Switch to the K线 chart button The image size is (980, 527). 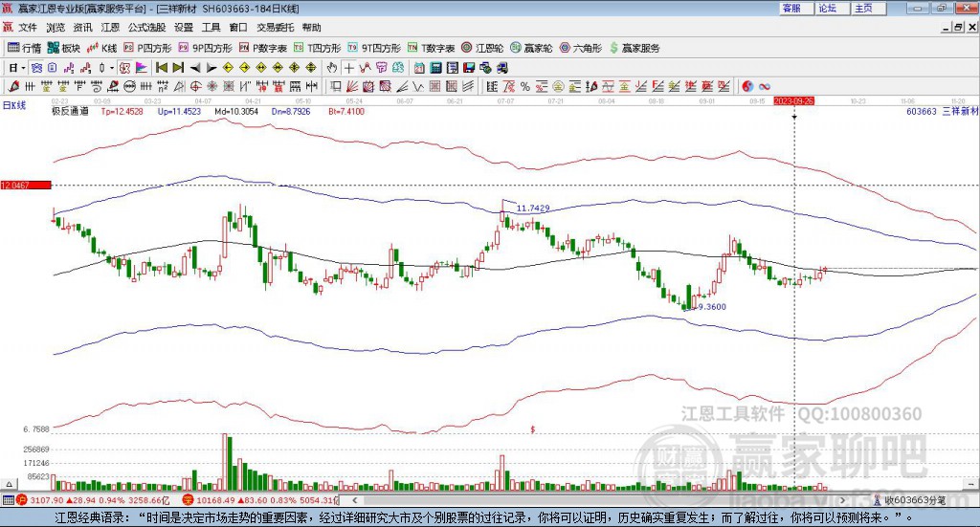(101, 48)
